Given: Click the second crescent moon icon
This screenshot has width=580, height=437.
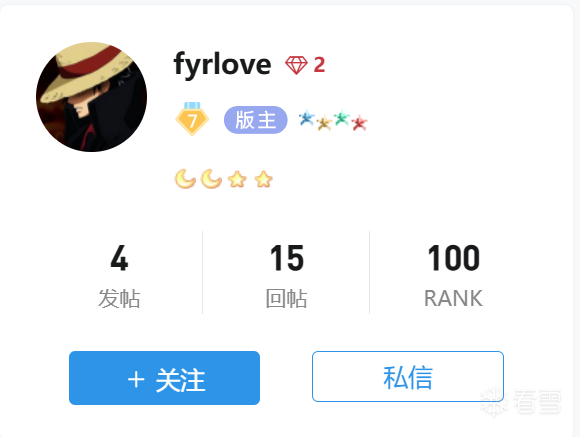Looking at the screenshot, I should [211, 179].
